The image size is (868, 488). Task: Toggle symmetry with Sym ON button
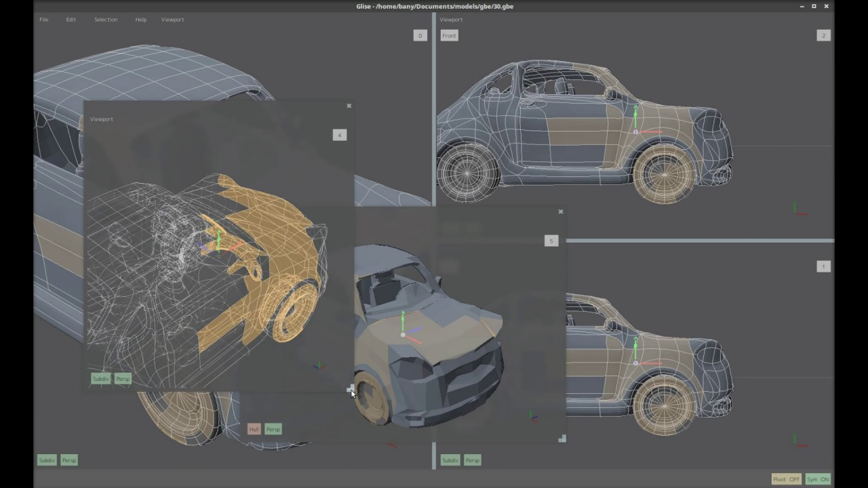(818, 479)
